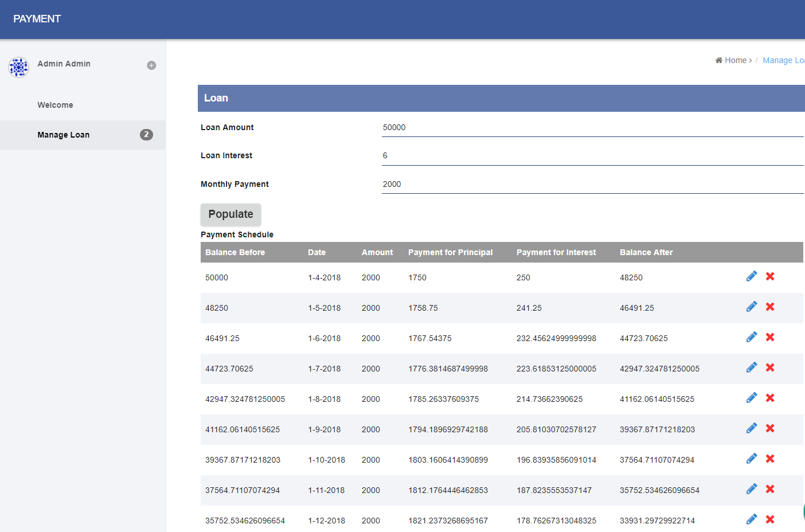805x532 pixels.
Task: Select the Monthly Payment input box
Action: pos(592,185)
